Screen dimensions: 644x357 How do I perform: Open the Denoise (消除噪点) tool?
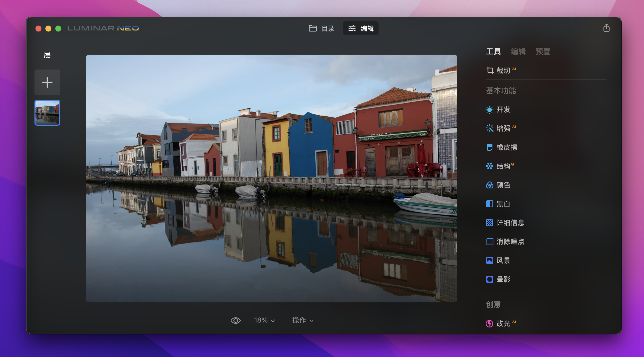[x=510, y=242]
